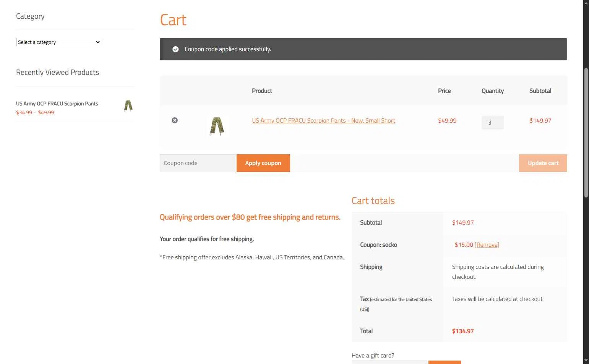Click 'Have a gift card?' text
The image size is (589, 364).
pyautogui.click(x=373, y=356)
